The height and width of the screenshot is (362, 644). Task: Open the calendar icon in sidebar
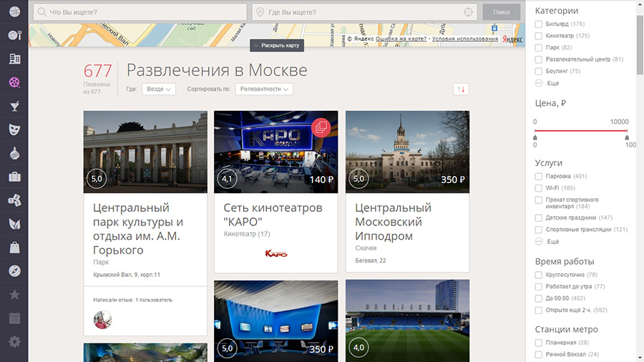(x=14, y=318)
